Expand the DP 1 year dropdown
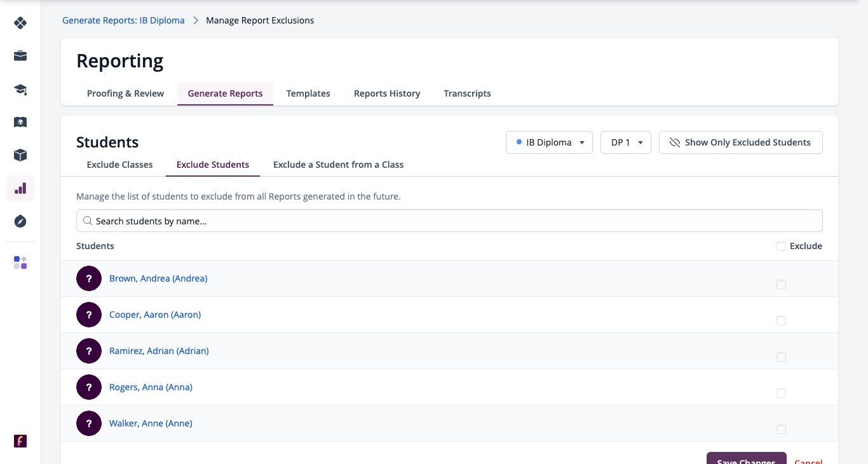The height and width of the screenshot is (464, 868). (x=626, y=142)
